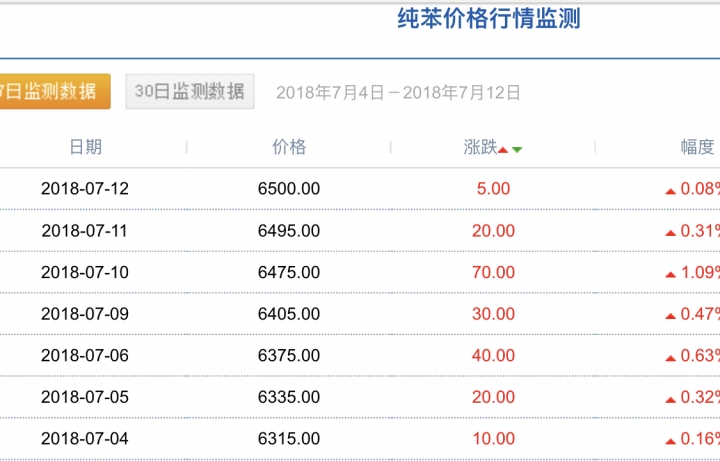Click red up triangle beside 0.08% change
720x461 pixels.
click(670, 191)
